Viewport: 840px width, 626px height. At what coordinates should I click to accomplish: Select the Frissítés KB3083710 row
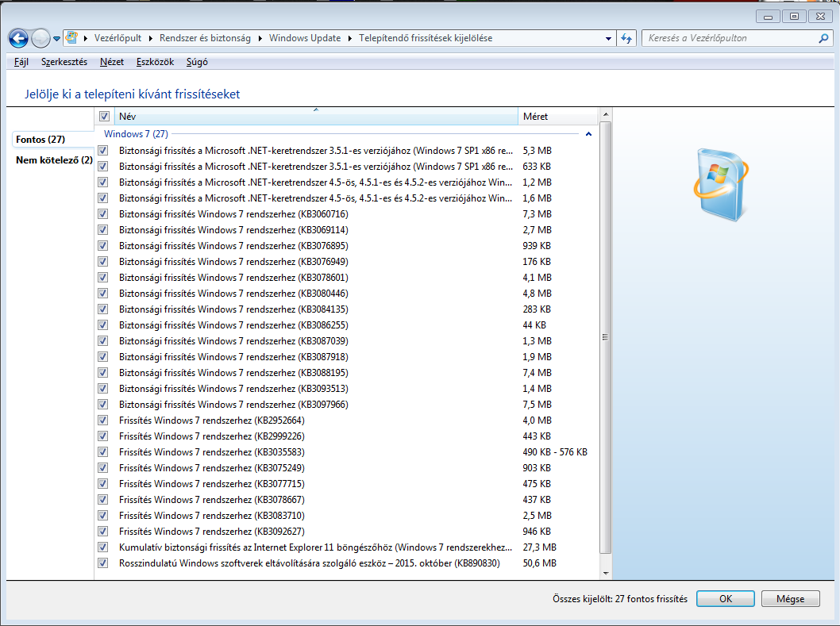point(346,516)
